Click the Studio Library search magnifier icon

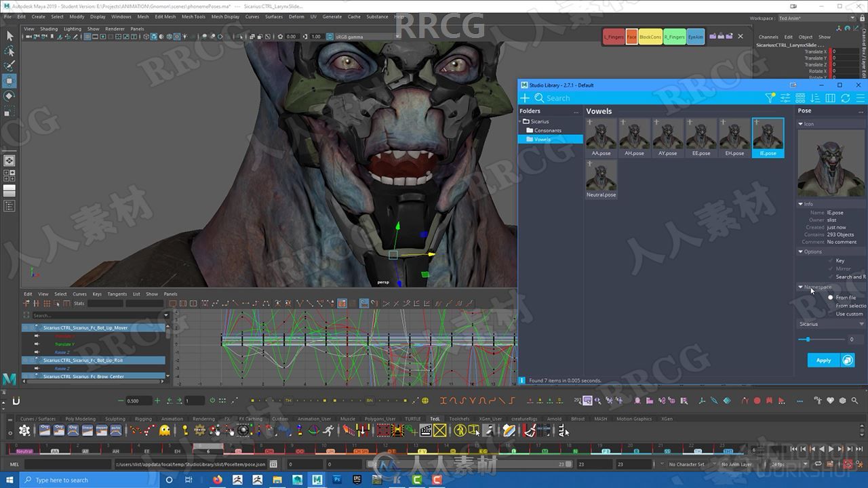[x=539, y=98]
